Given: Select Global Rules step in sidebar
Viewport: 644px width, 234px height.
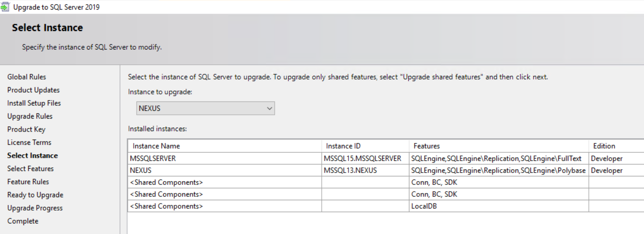Looking at the screenshot, I should tap(27, 77).
